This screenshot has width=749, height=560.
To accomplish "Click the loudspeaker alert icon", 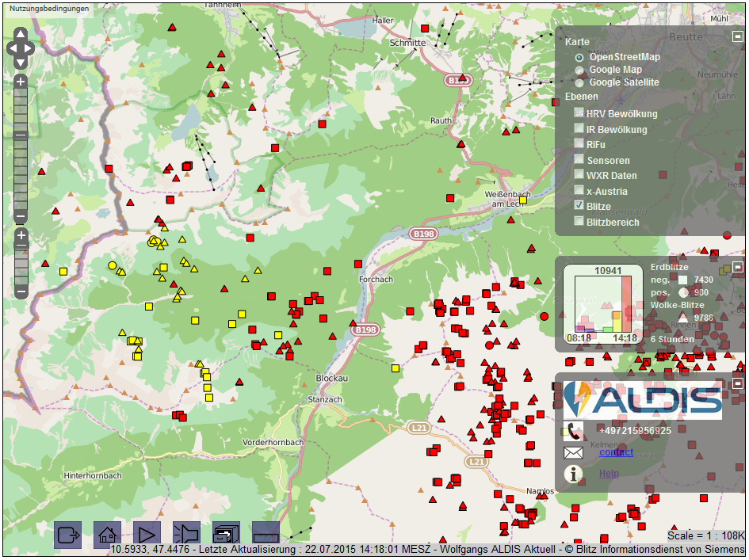I will pyautogui.click(x=186, y=535).
